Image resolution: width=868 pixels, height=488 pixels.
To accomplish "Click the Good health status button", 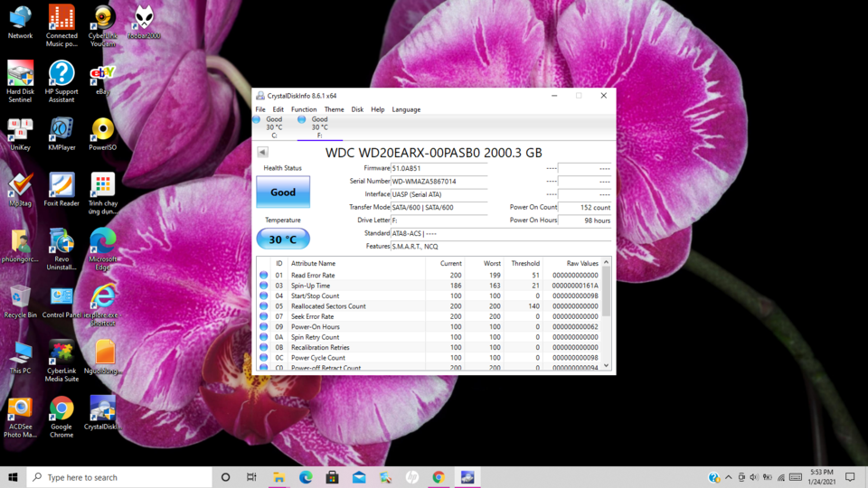I will point(283,192).
